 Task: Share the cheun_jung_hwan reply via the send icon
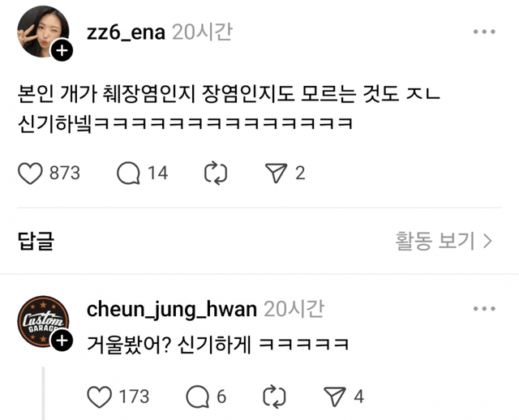click(x=335, y=396)
